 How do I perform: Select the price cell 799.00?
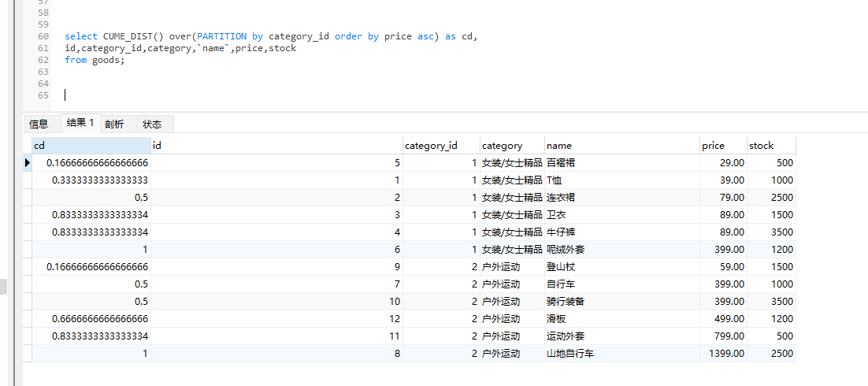coord(723,336)
